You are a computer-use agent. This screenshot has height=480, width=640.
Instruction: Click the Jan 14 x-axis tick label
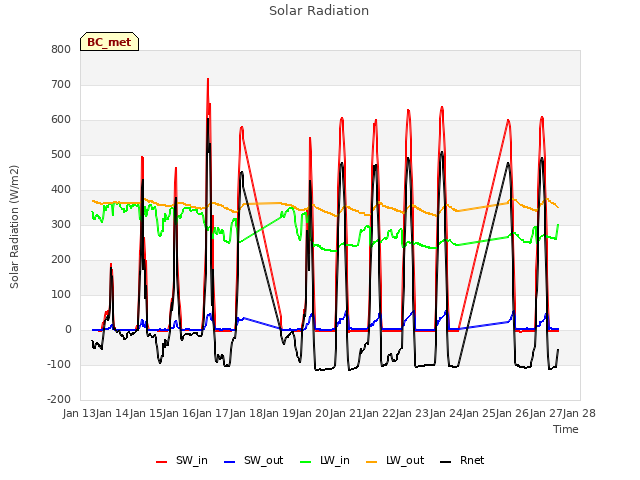[x=112, y=413]
